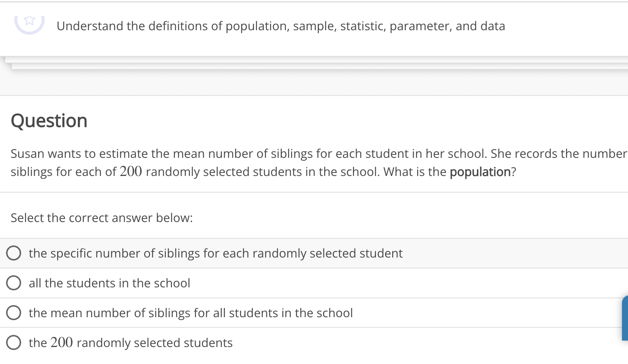
Task: Click answer text about mean number of siblings
Action: 191,313
